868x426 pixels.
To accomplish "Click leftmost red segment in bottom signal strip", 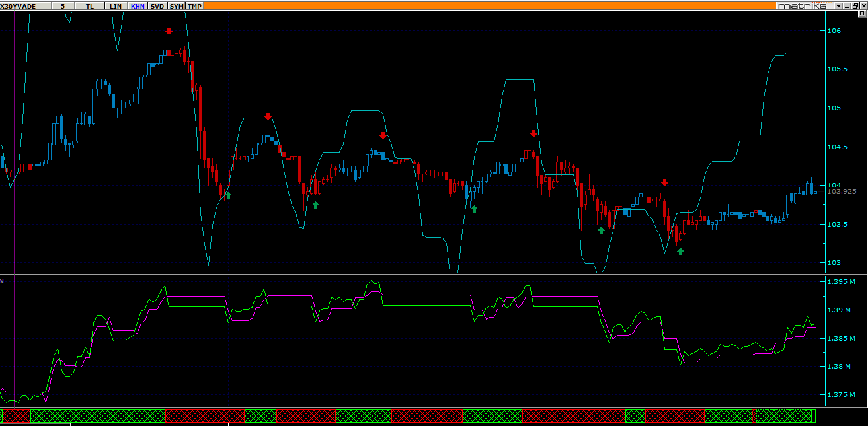I will [17, 415].
